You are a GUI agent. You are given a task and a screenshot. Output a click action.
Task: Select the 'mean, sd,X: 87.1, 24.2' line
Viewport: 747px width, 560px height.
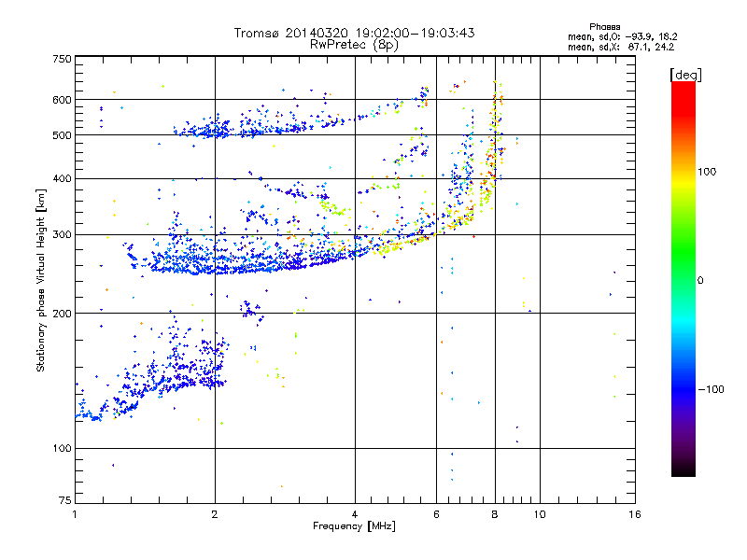click(x=621, y=47)
